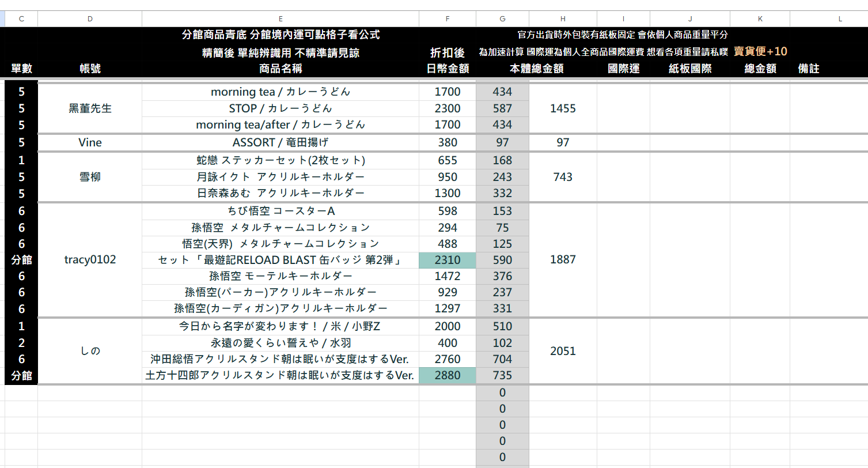
Task: Click subtotal cell 1887
Action: (x=563, y=260)
